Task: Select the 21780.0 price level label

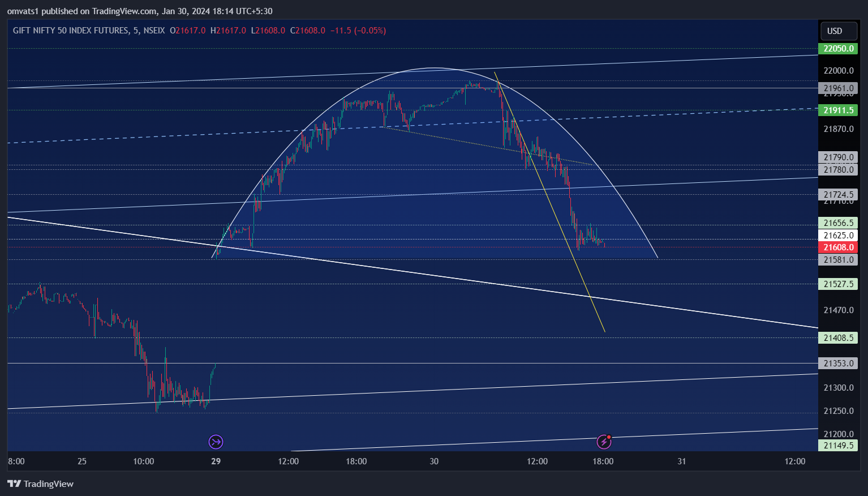Action: [x=838, y=170]
